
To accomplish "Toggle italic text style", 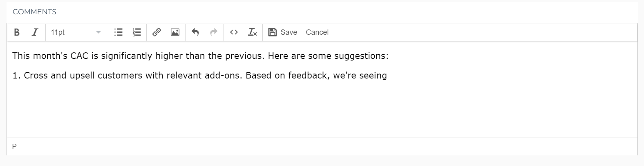I will pyautogui.click(x=35, y=32).
